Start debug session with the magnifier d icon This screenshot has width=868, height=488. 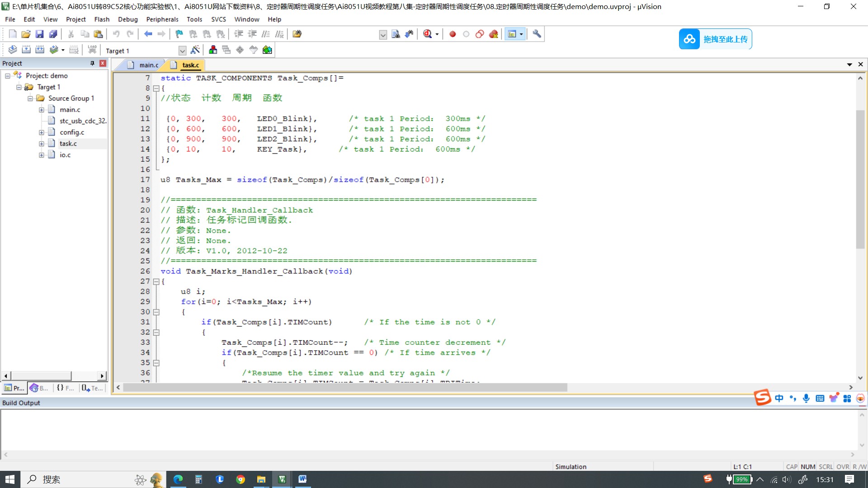(x=427, y=34)
